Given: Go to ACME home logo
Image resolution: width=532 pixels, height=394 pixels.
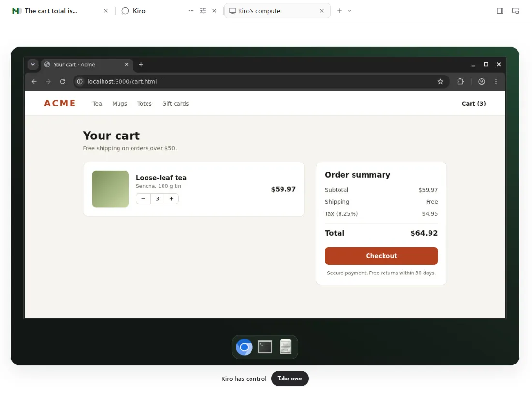Looking at the screenshot, I should (x=59, y=103).
